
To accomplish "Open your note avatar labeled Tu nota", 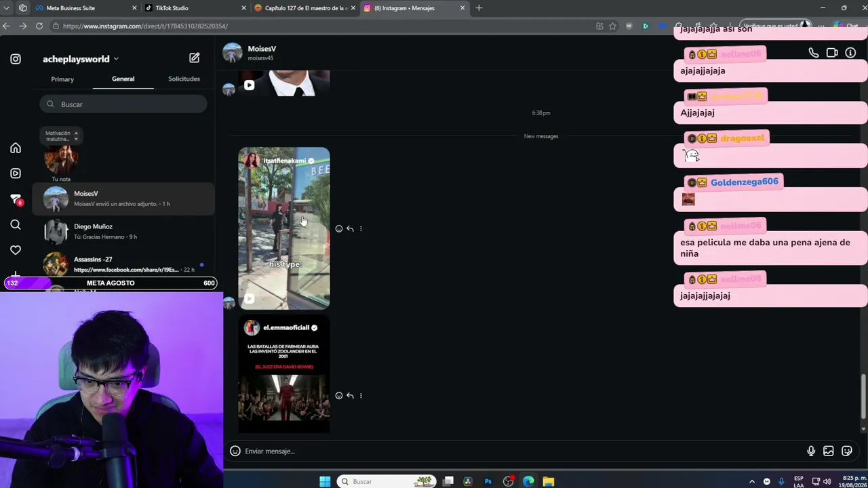I will tap(61, 159).
